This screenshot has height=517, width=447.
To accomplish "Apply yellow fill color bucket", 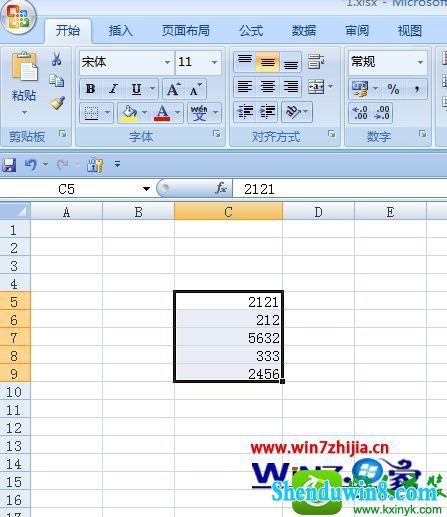I will pos(130,113).
